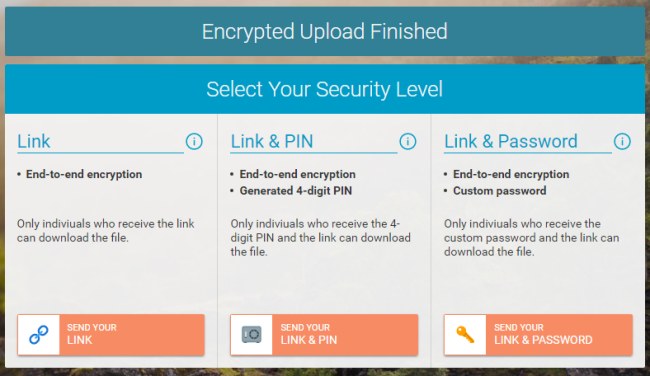Click the 4-digit PIN description paragraph
Image resolution: width=650 pixels, height=376 pixels.
click(320, 238)
